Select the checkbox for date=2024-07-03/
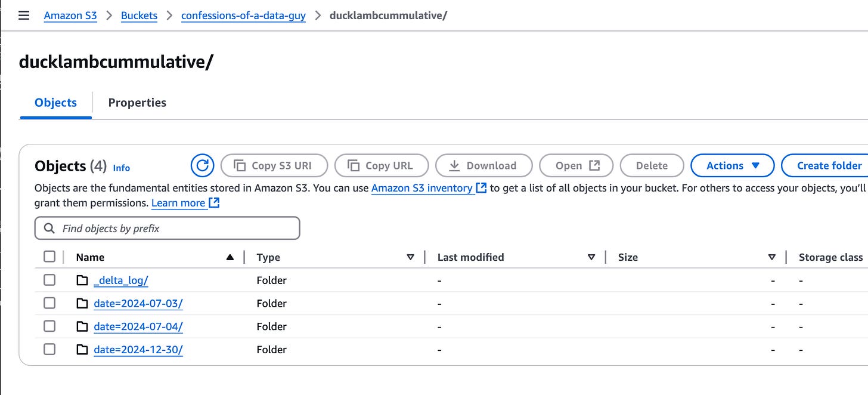Viewport: 868px width, 395px height. click(49, 303)
